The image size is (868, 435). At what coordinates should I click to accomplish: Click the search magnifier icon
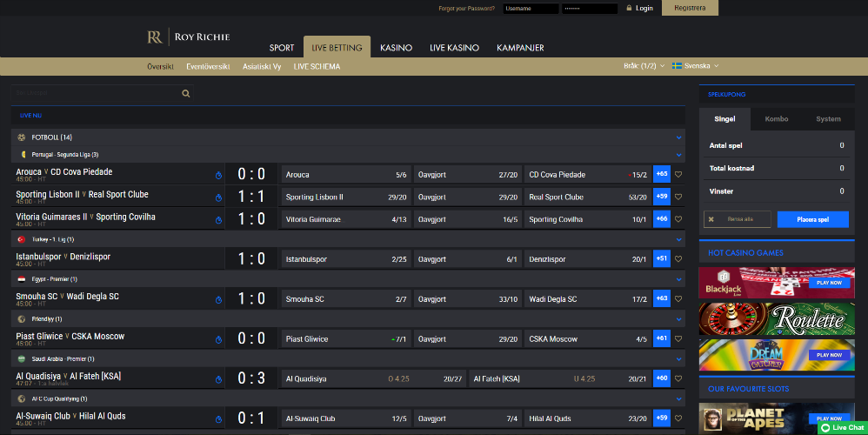186,94
